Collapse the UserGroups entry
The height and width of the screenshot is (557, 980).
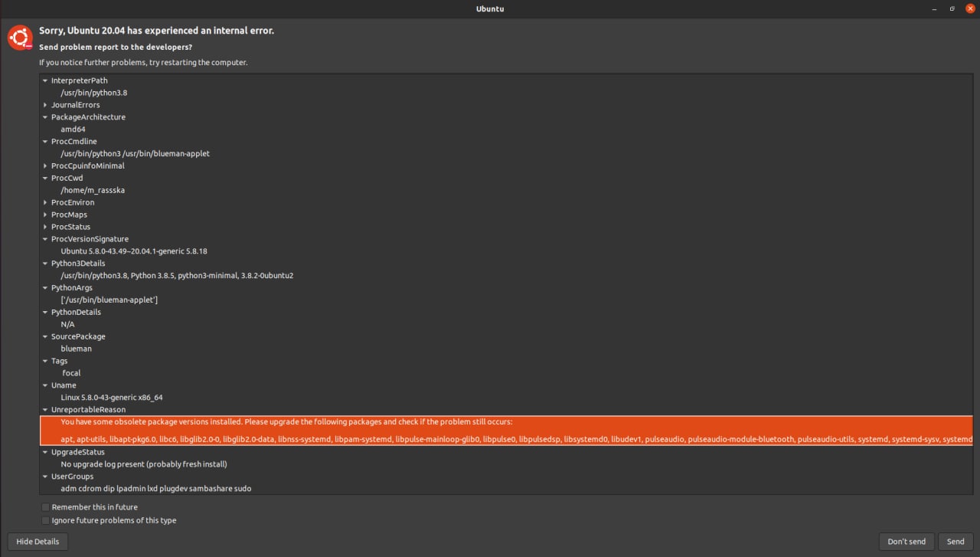click(45, 477)
